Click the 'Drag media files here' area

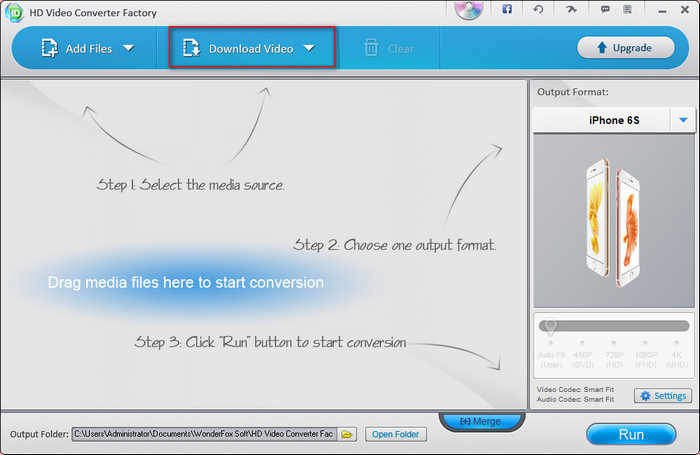click(186, 282)
